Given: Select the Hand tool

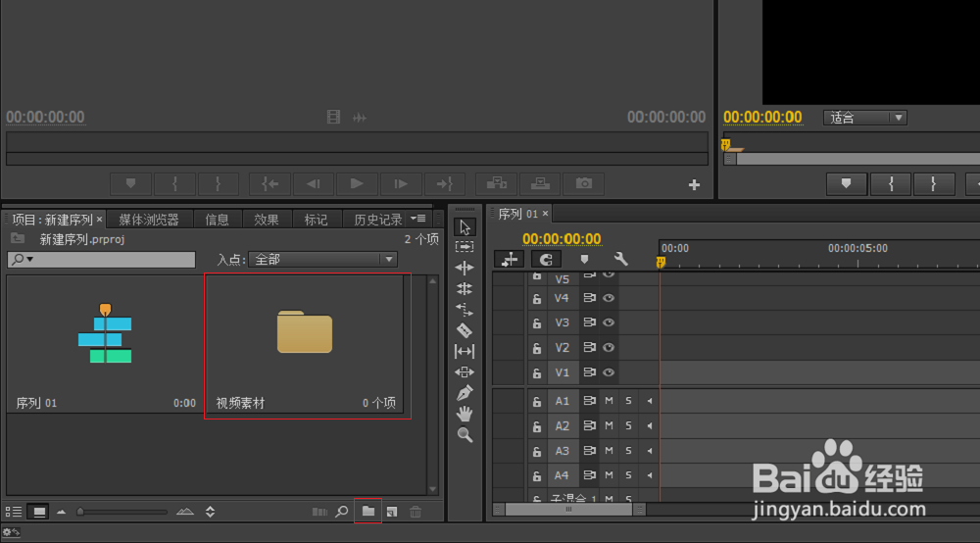Looking at the screenshot, I should pos(465,414).
